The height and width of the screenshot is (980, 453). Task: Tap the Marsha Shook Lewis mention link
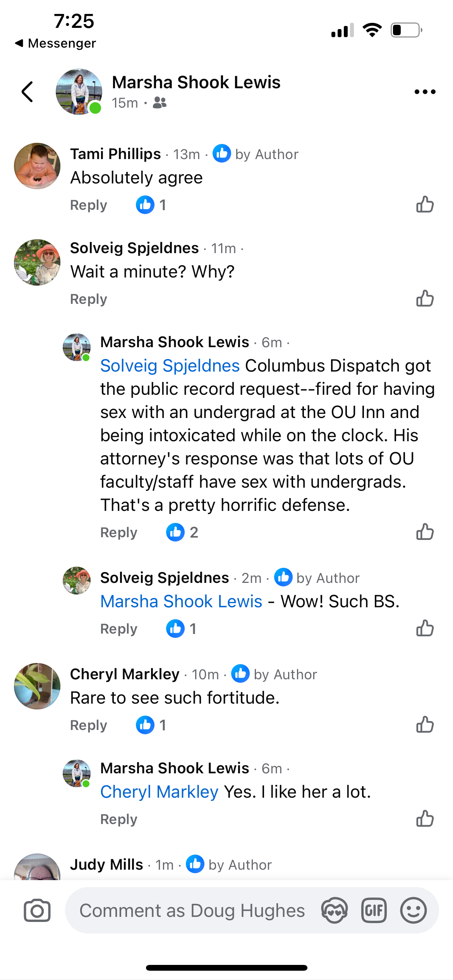click(181, 601)
